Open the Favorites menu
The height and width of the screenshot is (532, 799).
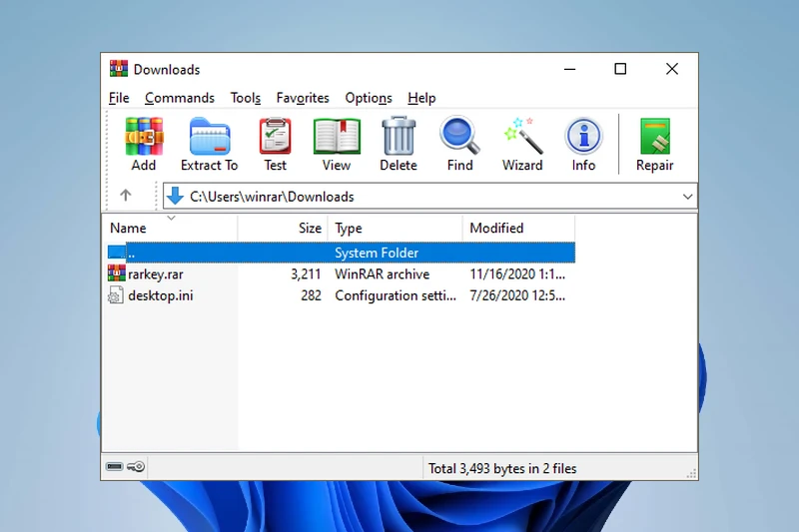click(x=303, y=98)
